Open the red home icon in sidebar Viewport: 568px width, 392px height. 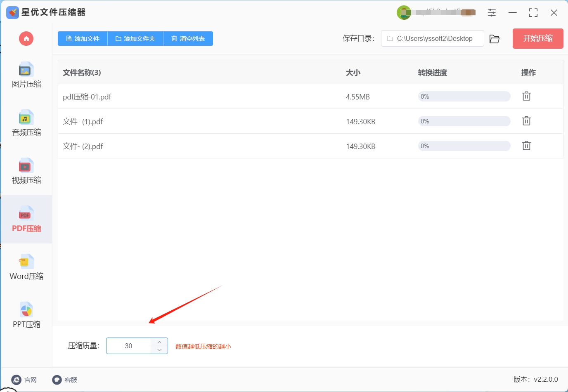point(26,39)
